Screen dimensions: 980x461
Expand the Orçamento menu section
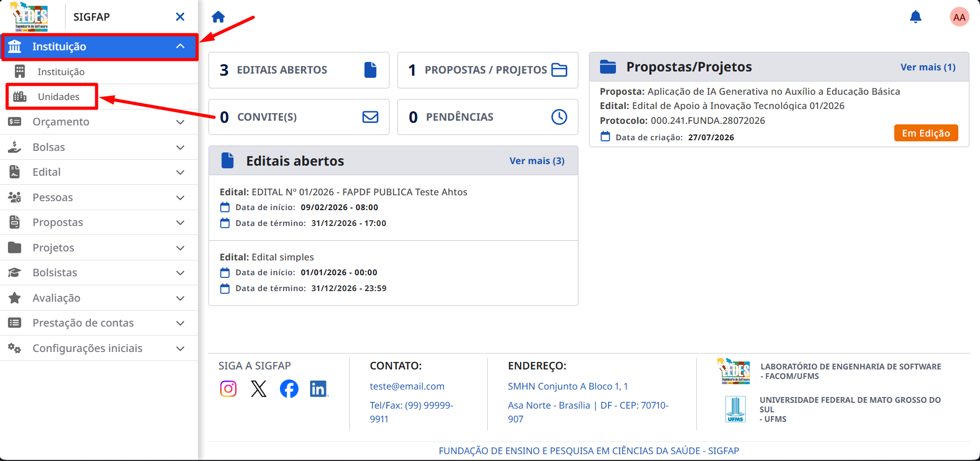coord(99,122)
